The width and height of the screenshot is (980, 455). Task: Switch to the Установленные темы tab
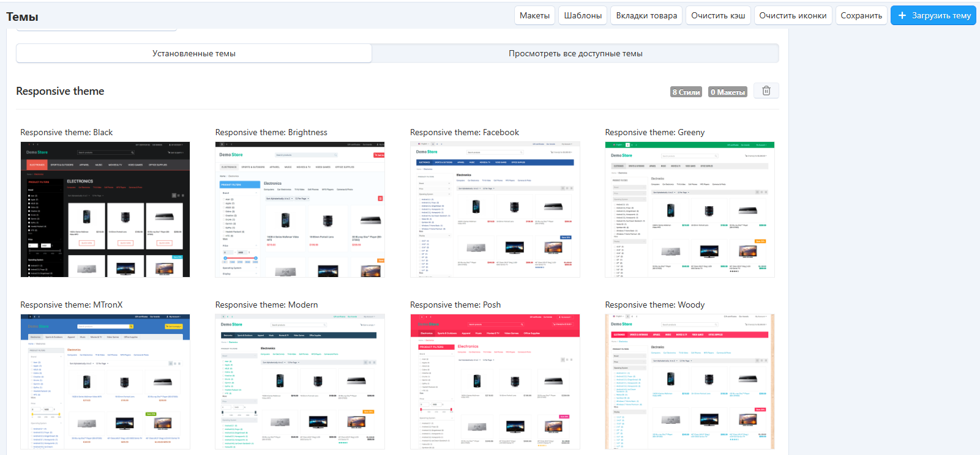click(193, 54)
